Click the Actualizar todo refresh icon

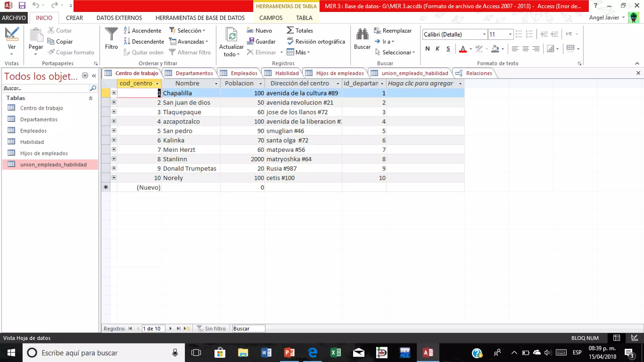(x=231, y=35)
